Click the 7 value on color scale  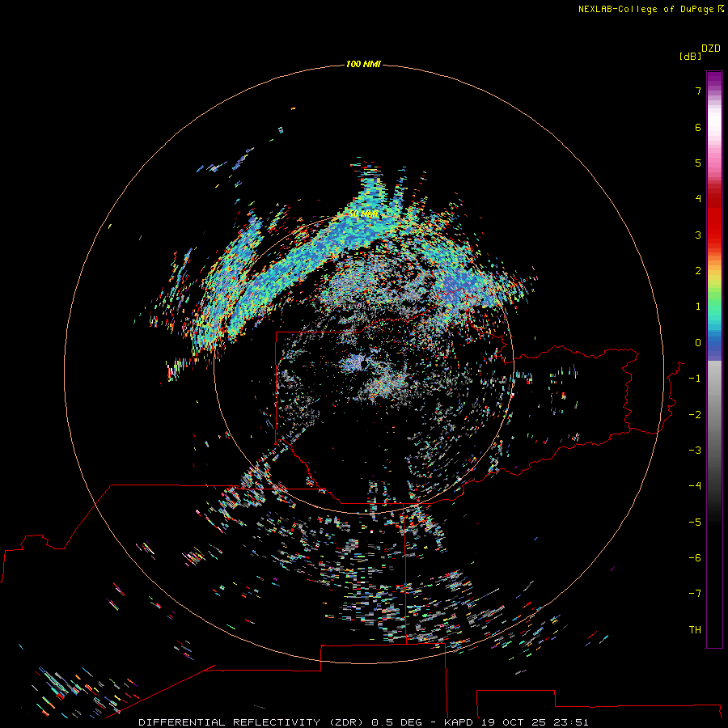click(x=698, y=91)
